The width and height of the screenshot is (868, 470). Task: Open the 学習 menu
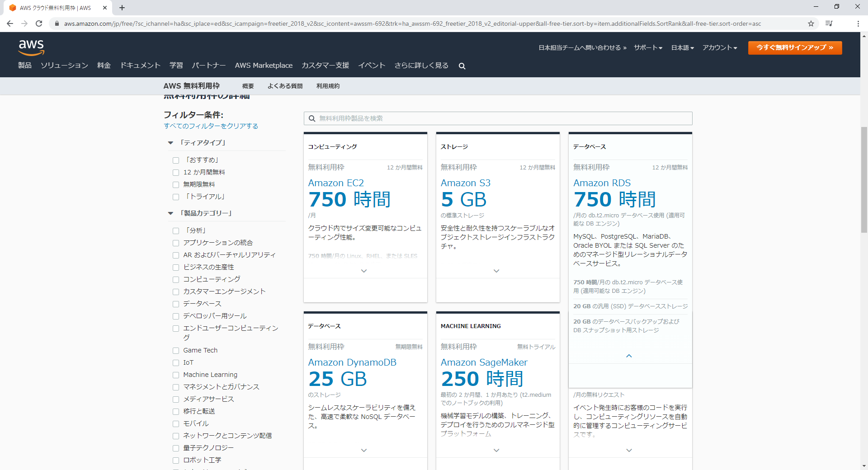[176, 66]
